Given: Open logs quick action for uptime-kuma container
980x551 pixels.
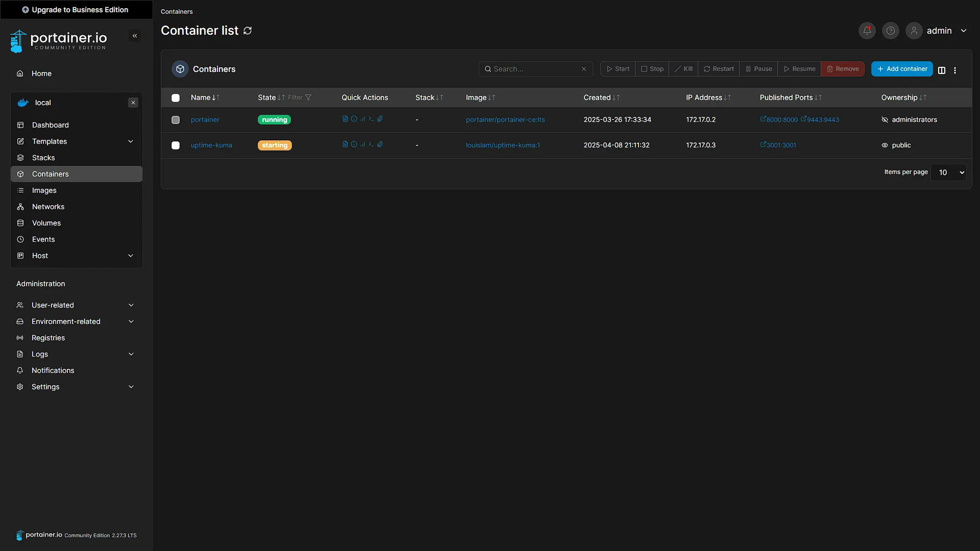Looking at the screenshot, I should [x=345, y=144].
